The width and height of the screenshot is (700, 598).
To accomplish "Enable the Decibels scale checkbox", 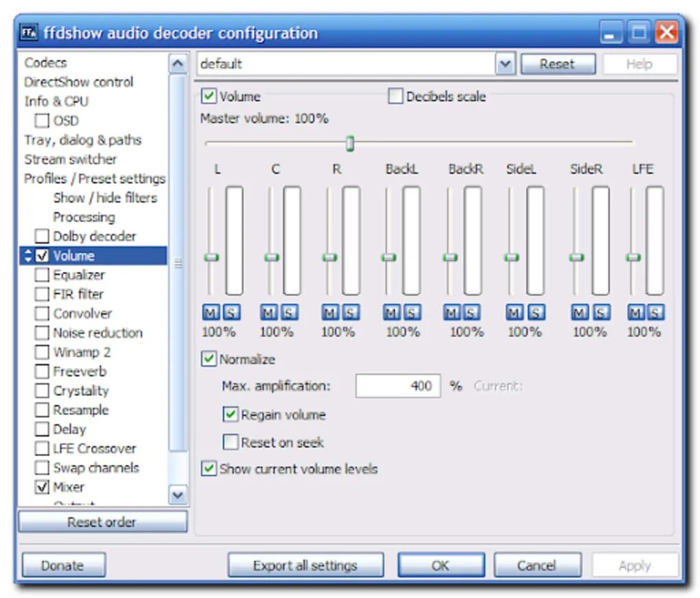I will coord(395,96).
